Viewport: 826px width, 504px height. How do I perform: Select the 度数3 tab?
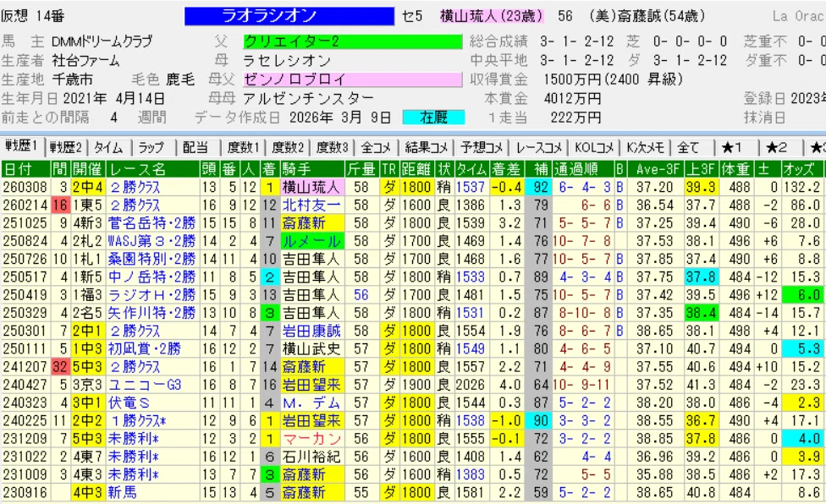(x=332, y=148)
